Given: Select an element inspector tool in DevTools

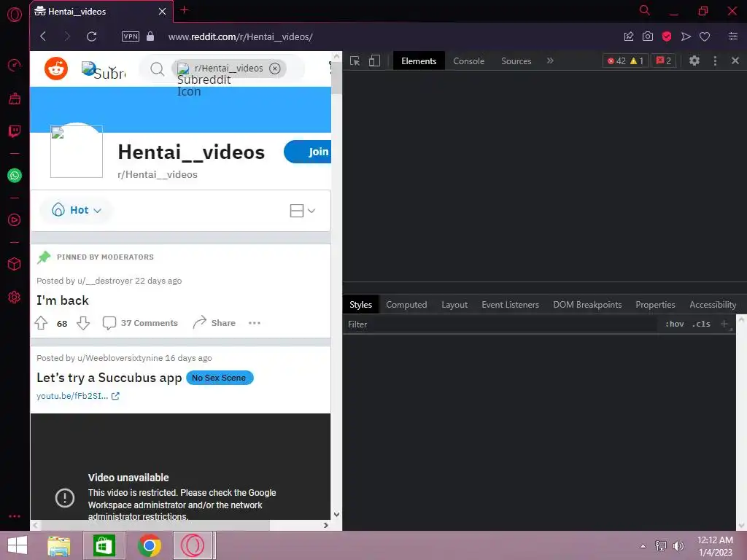Looking at the screenshot, I should 355,61.
